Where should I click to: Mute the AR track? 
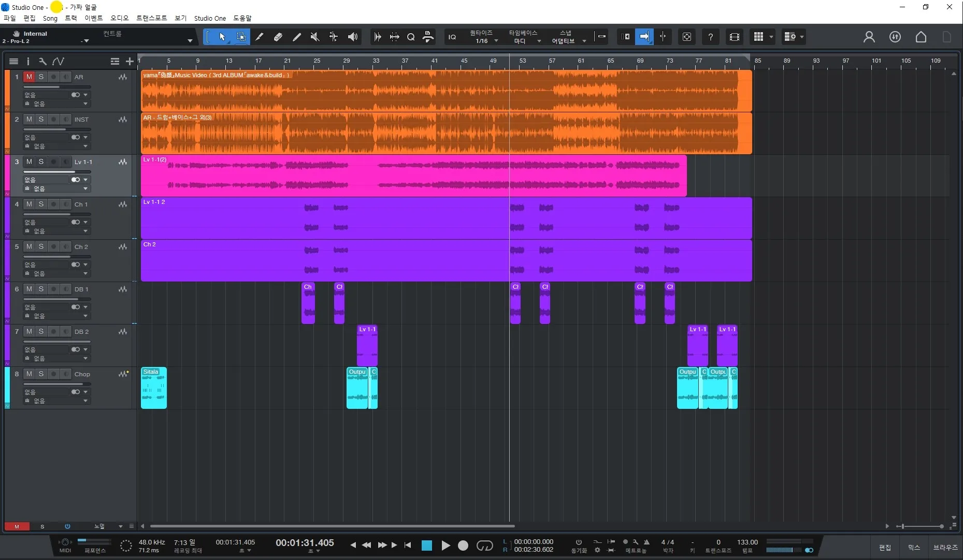coord(29,77)
